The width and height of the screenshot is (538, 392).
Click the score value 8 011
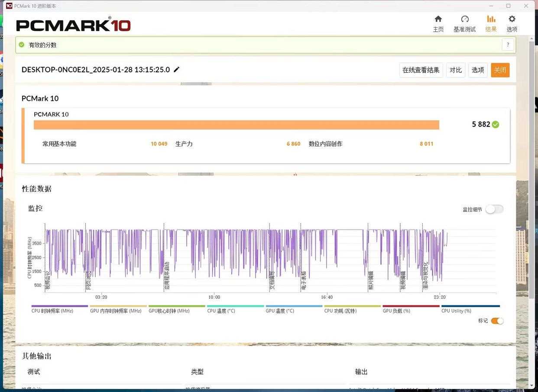tap(426, 144)
